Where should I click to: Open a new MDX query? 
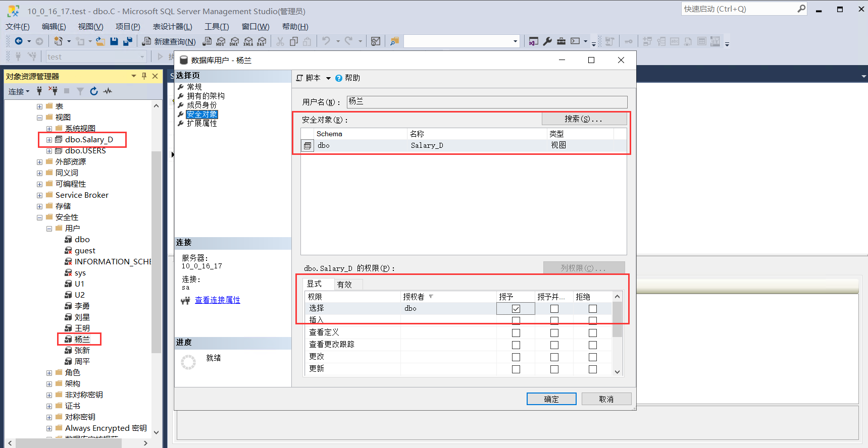(221, 41)
